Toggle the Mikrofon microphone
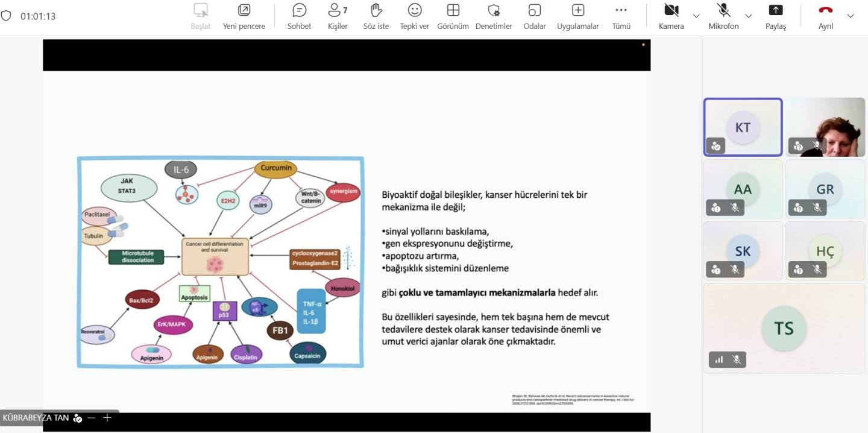This screenshot has height=433, width=868. pos(723,17)
